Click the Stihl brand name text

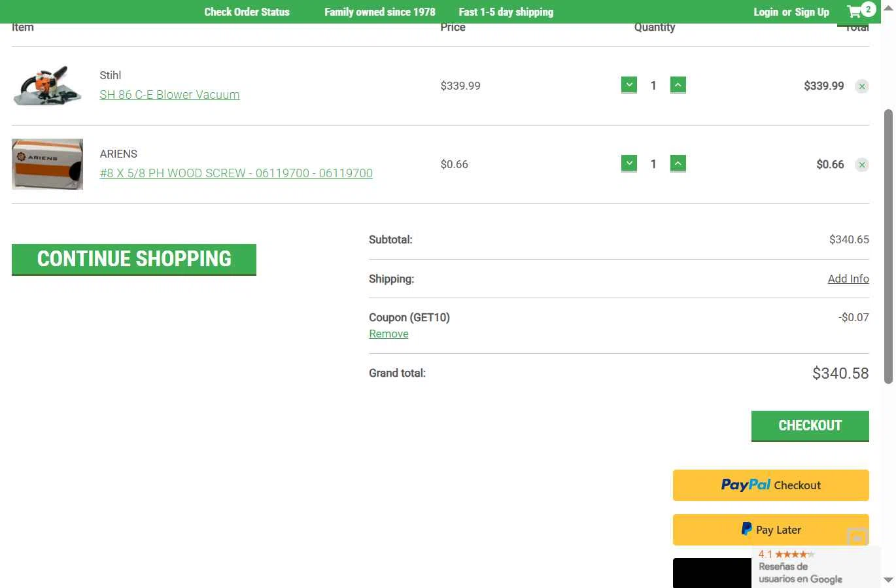(111, 75)
